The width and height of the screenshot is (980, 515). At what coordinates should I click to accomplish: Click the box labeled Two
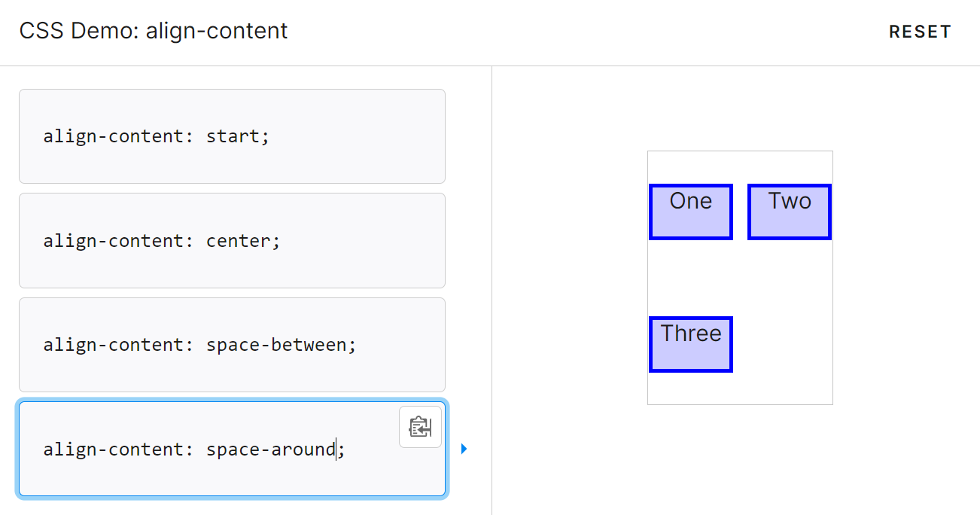point(790,212)
